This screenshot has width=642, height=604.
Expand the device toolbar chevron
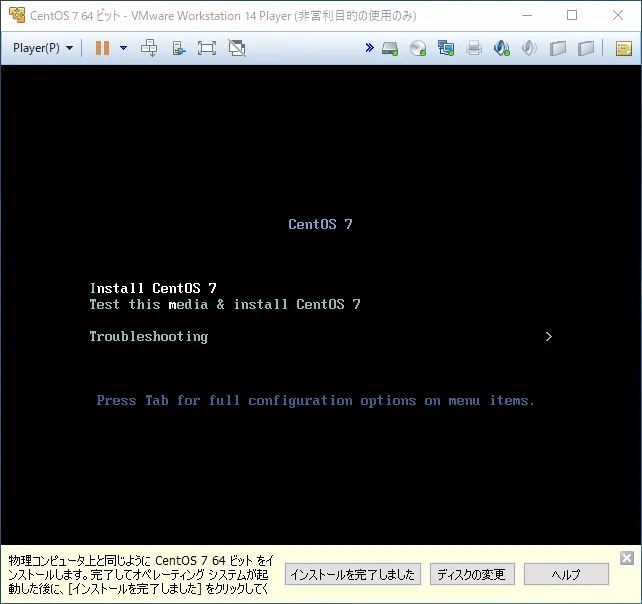[369, 48]
